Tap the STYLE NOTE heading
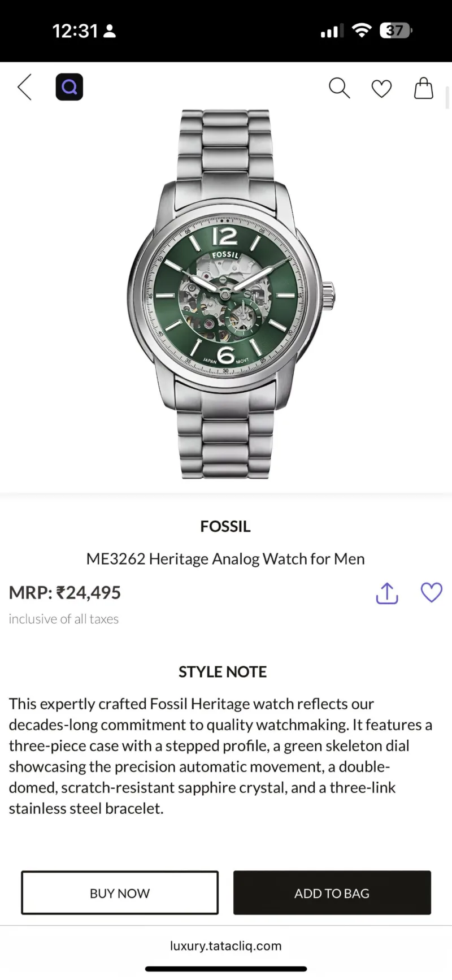The width and height of the screenshot is (452, 980). point(223,671)
